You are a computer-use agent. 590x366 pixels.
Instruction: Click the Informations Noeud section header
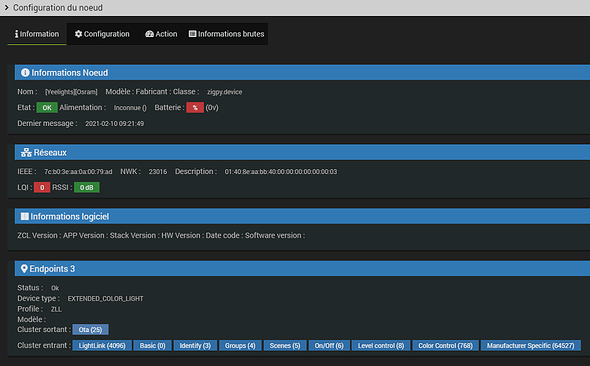tap(302, 73)
